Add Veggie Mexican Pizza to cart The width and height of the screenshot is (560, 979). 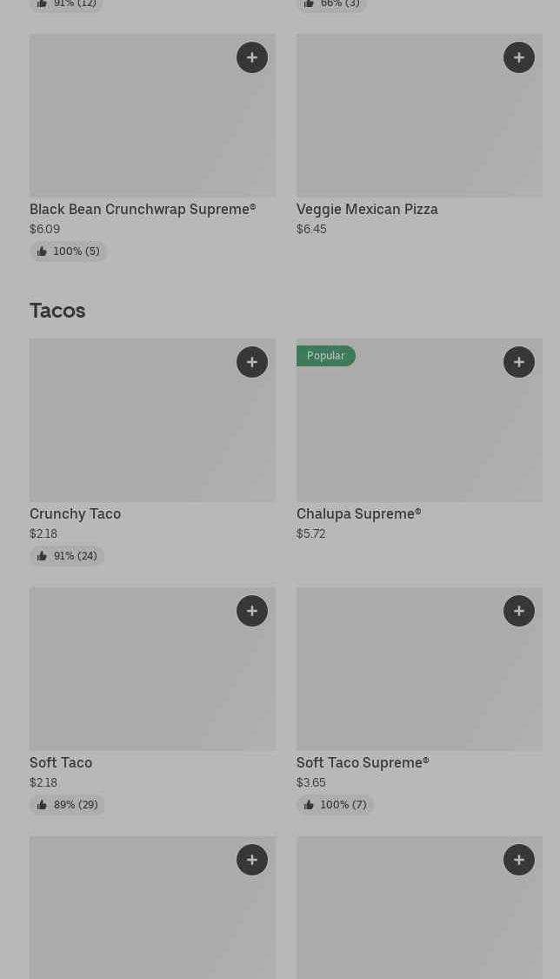[x=519, y=57]
